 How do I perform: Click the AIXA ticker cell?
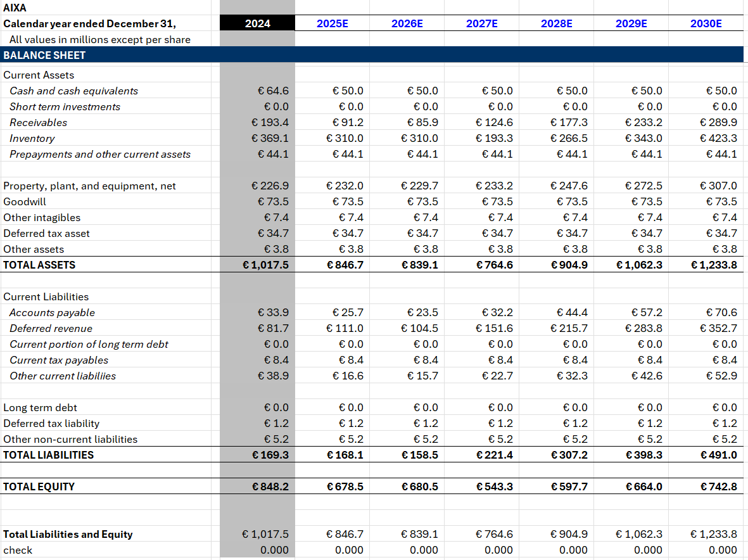[x=15, y=8]
